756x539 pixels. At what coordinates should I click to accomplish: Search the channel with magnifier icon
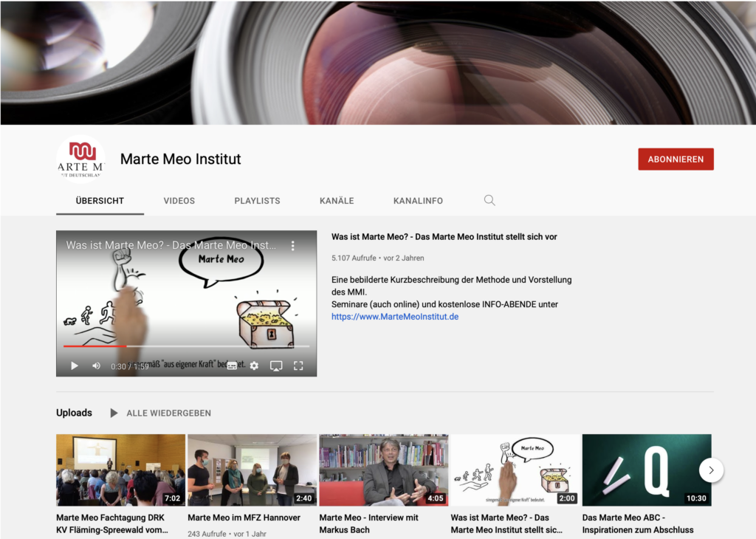point(489,201)
